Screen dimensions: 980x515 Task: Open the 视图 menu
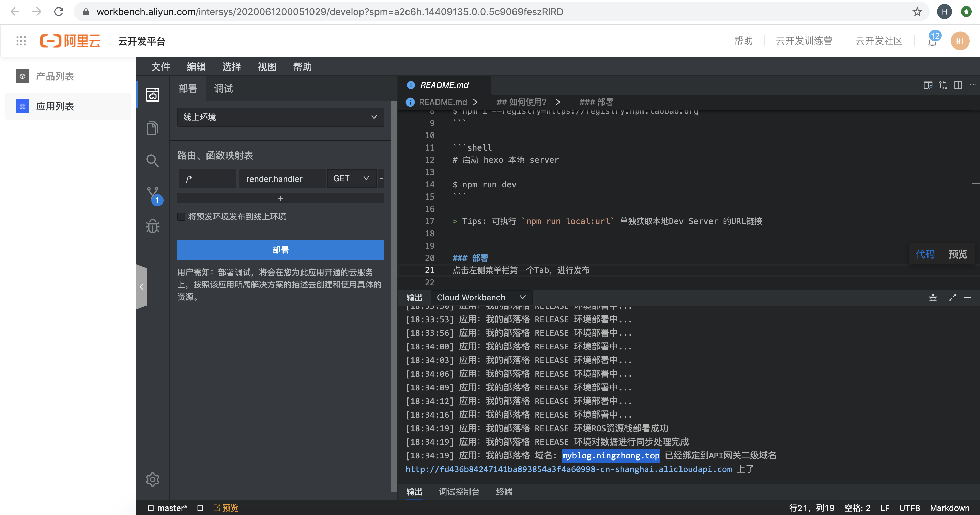267,67
